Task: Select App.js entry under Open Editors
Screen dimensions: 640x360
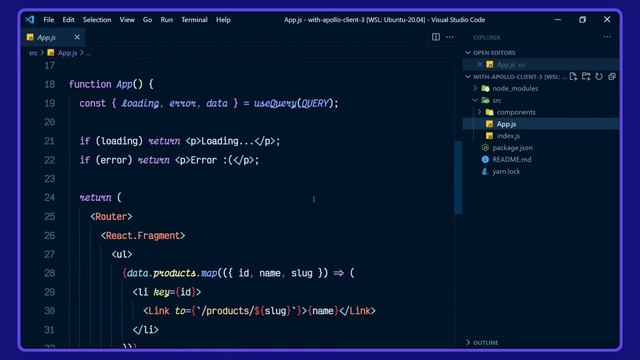Action: tap(541, 64)
